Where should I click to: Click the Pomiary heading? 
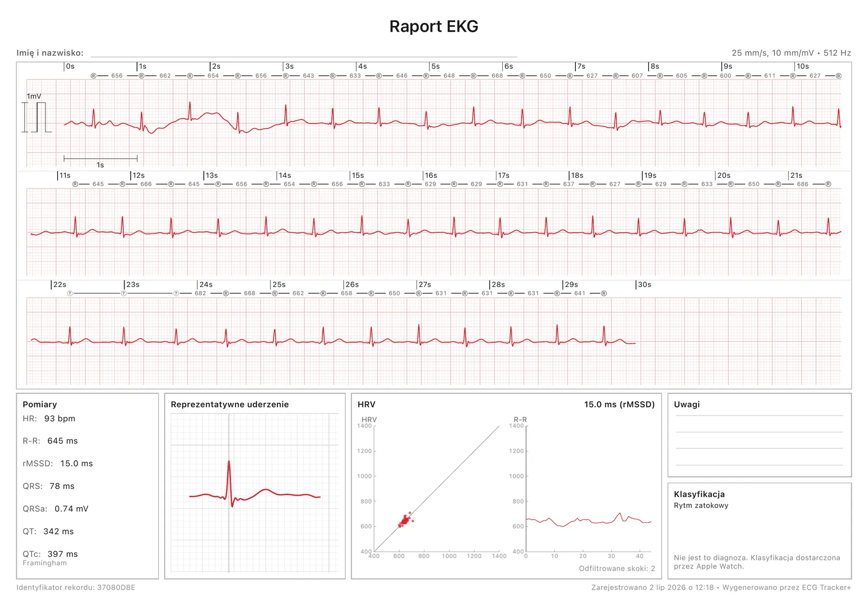coord(40,404)
